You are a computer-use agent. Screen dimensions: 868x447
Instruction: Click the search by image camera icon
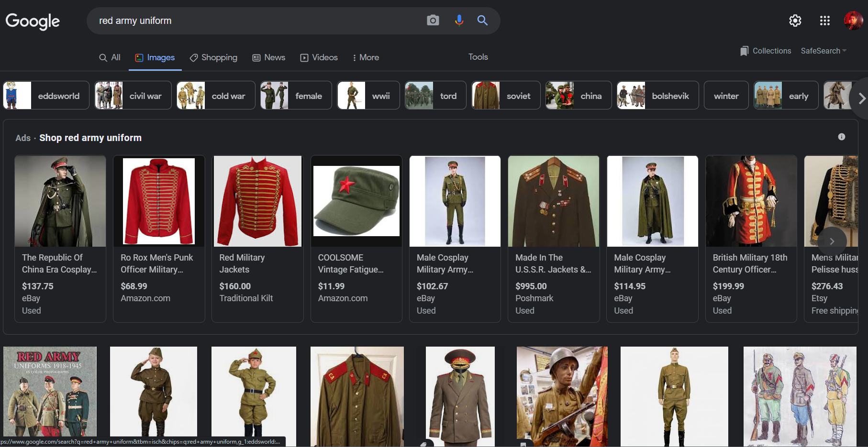click(x=433, y=21)
